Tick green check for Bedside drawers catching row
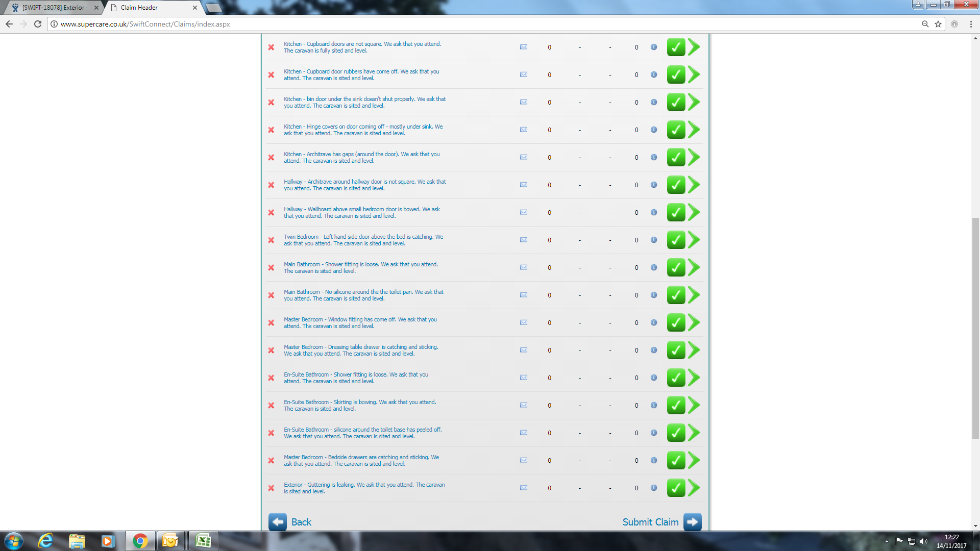 click(x=676, y=460)
